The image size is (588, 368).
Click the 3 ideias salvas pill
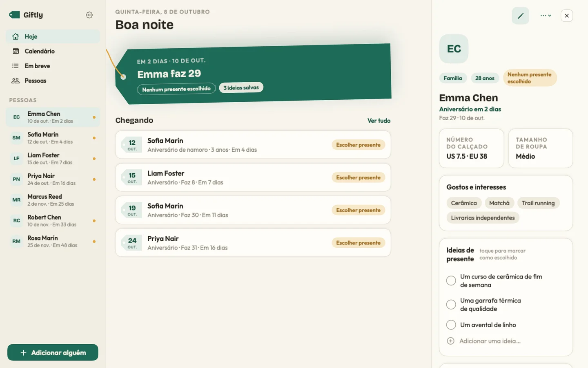(241, 88)
